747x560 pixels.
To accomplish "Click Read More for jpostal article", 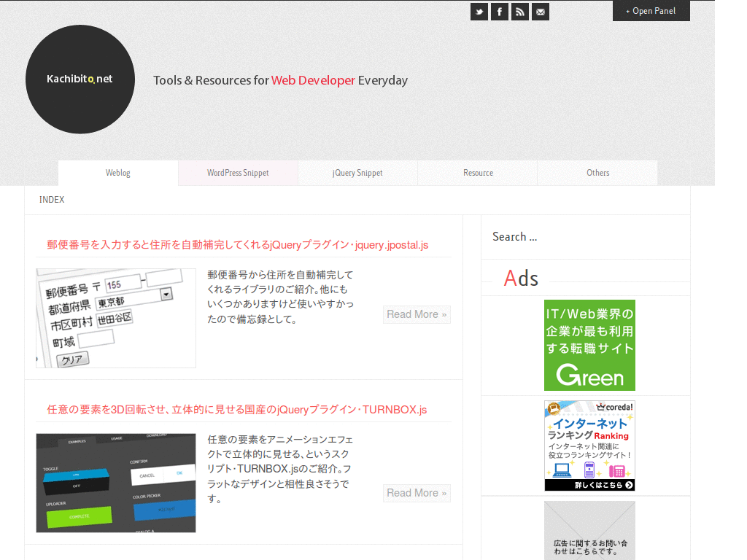I will click(417, 314).
